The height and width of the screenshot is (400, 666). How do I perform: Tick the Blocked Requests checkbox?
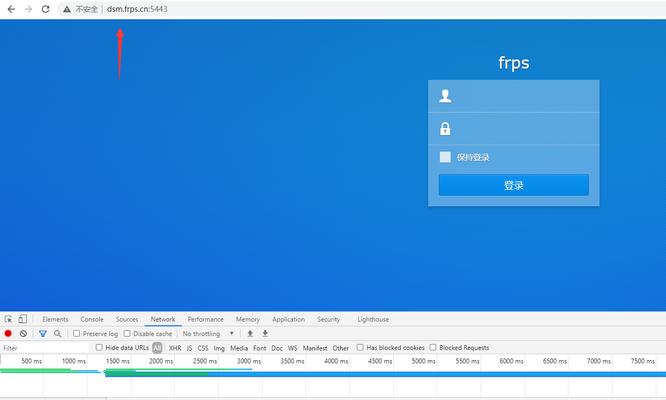[433, 347]
